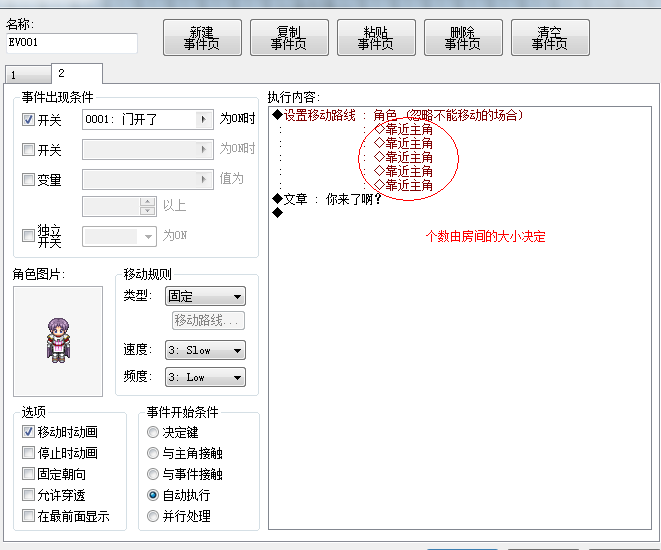Select the empty command row below 文章
Viewport: 661px width, 550px height.
point(277,213)
